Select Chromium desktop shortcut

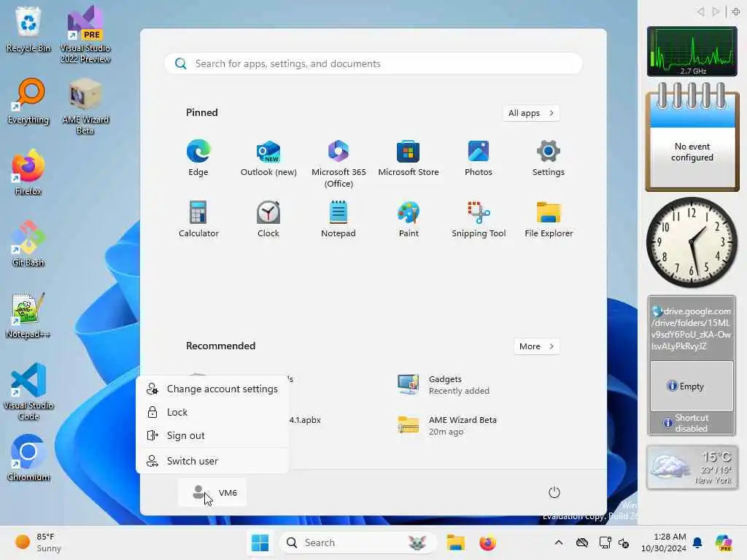point(28,458)
